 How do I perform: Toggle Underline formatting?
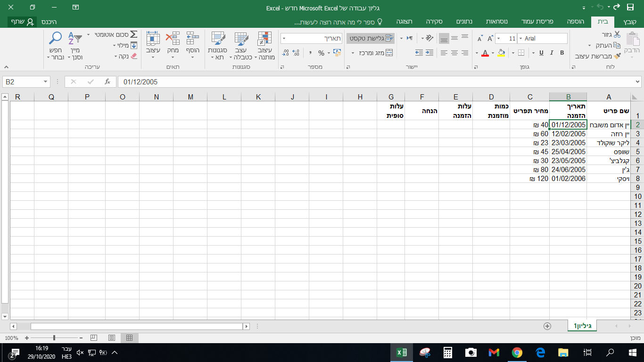tap(541, 53)
